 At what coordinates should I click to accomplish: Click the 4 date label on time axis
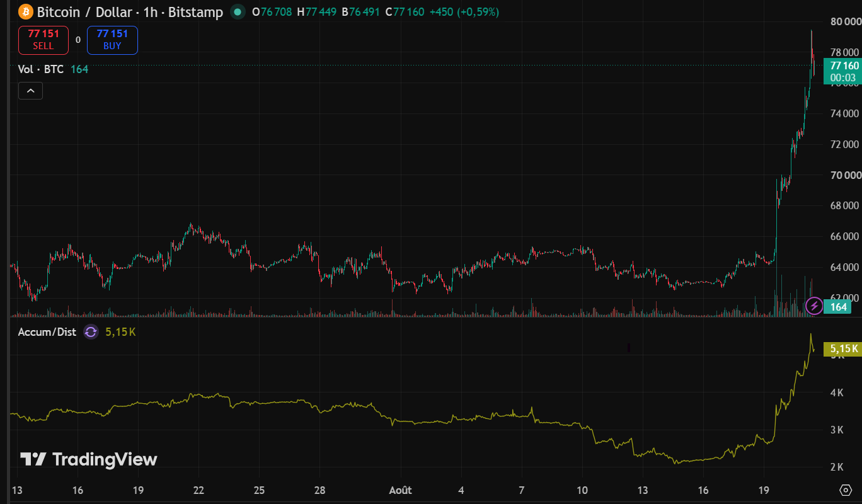(x=461, y=490)
